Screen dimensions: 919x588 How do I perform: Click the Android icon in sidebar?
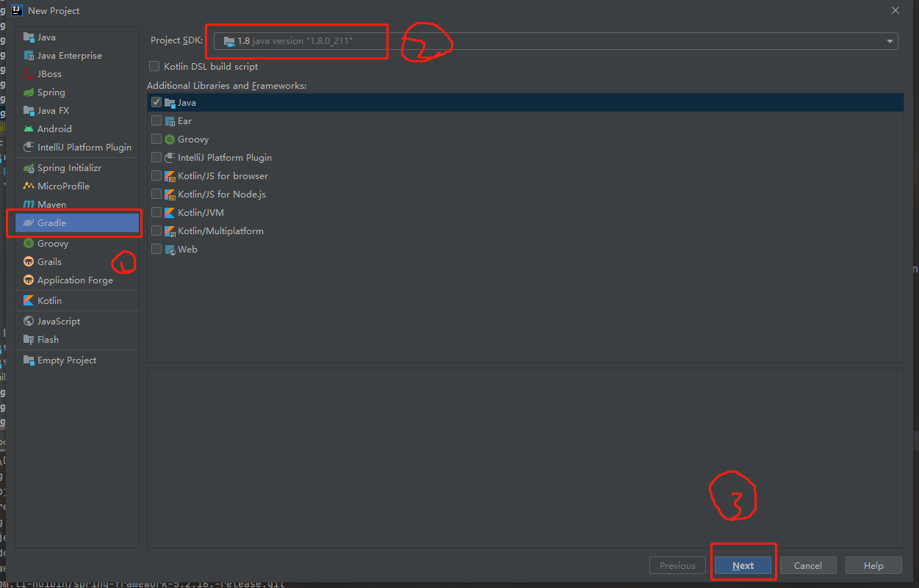(x=29, y=129)
